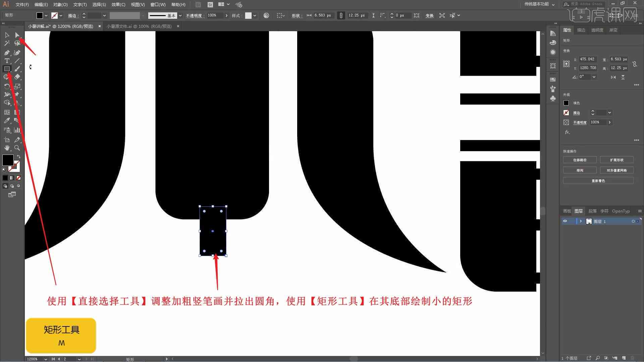This screenshot has height=362, width=644.
Task: Switch to 小曼源文件 100% tab
Action: click(x=139, y=26)
